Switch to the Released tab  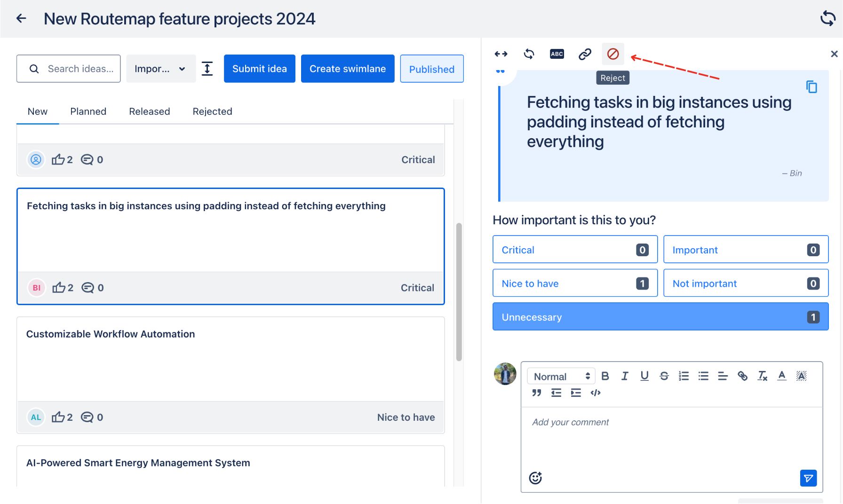[x=150, y=111]
